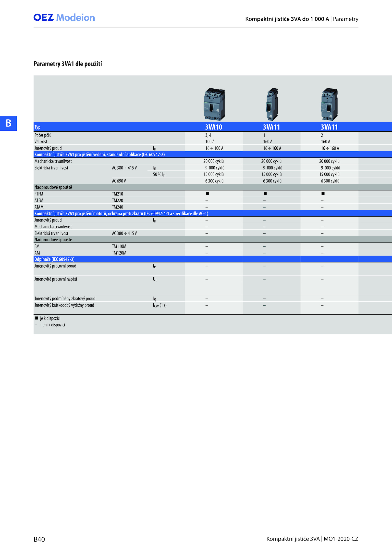Click 'AC 690 V' label
Screen dimensions: 392x555
click(119, 181)
